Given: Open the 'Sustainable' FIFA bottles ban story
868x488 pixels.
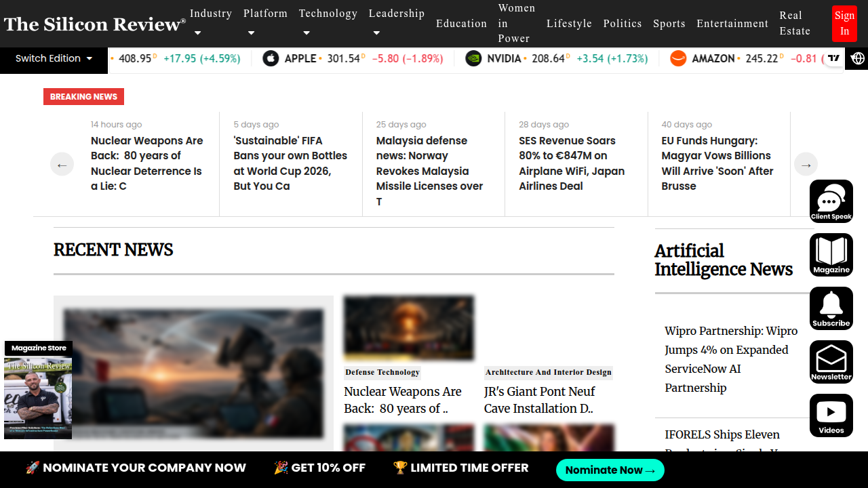Looking at the screenshot, I should [290, 163].
